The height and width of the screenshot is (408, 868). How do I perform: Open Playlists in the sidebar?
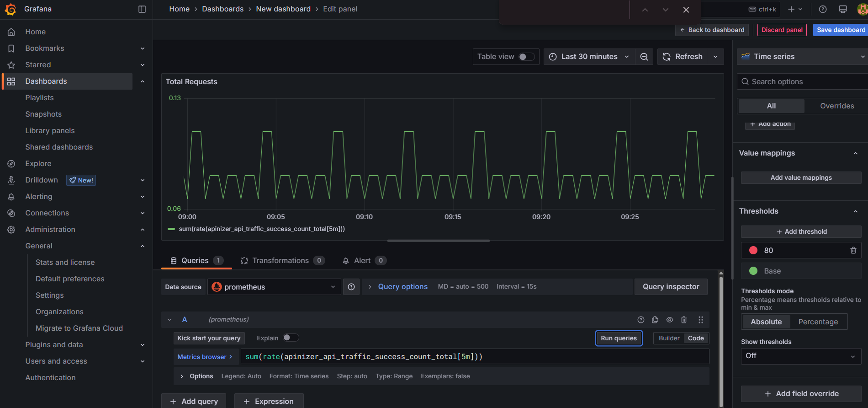pyautogui.click(x=39, y=98)
